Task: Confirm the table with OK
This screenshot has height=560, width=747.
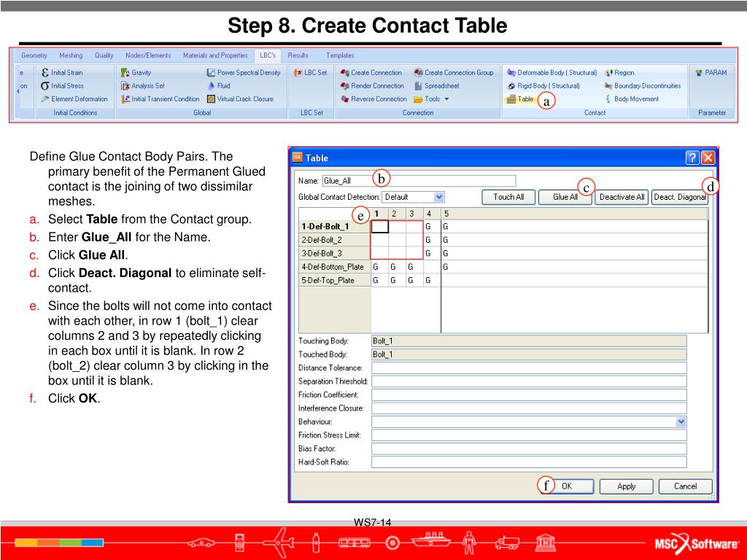Action: [567, 486]
